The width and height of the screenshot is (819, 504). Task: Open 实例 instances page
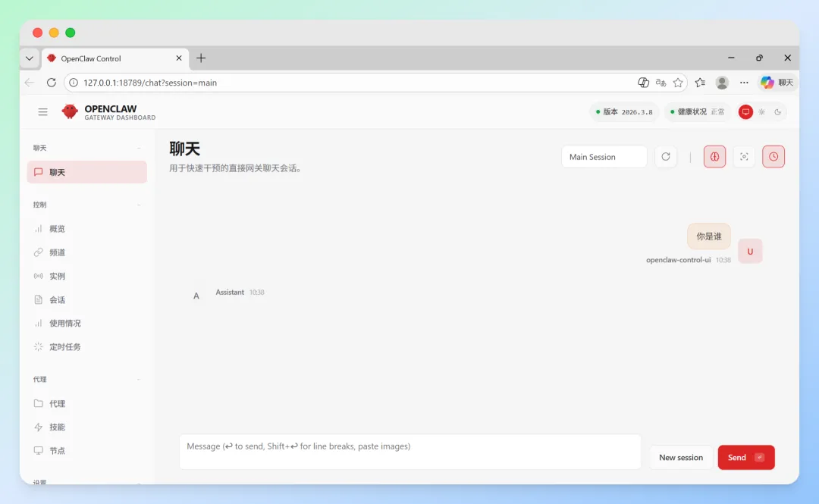tap(86, 276)
